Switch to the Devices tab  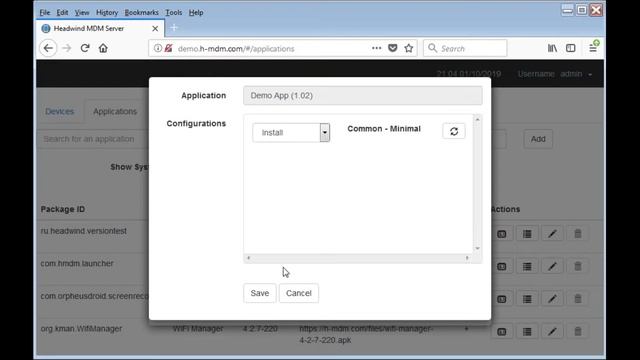60,111
